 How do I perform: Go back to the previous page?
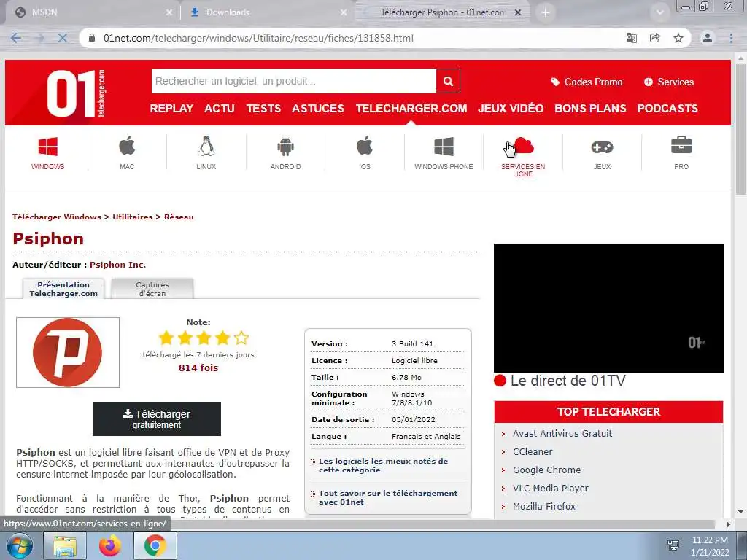pyautogui.click(x=16, y=38)
